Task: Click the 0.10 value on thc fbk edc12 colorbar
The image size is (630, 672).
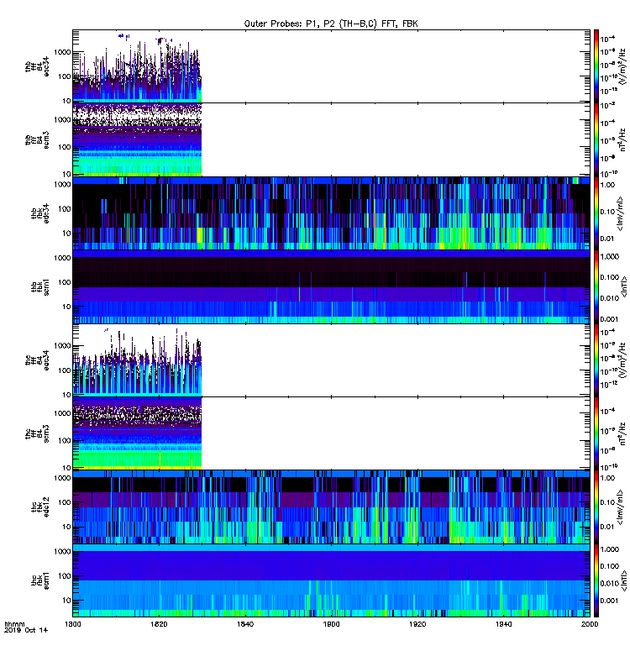Action: [607, 502]
